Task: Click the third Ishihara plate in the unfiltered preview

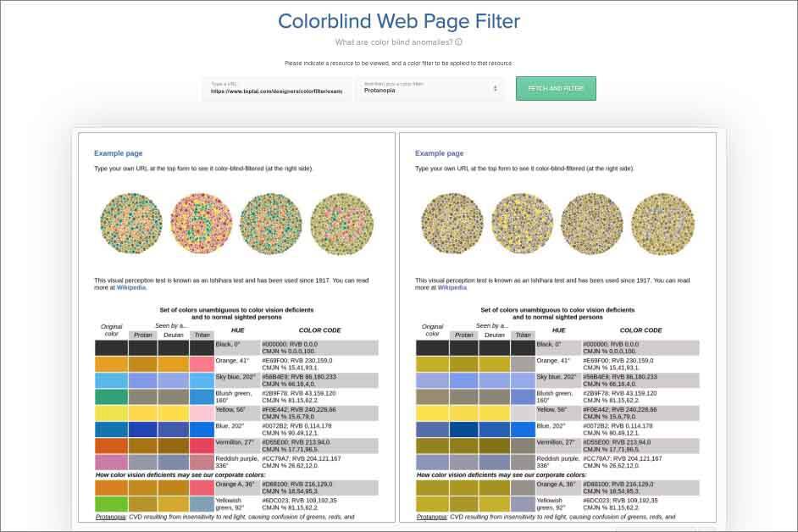Action: click(x=271, y=224)
